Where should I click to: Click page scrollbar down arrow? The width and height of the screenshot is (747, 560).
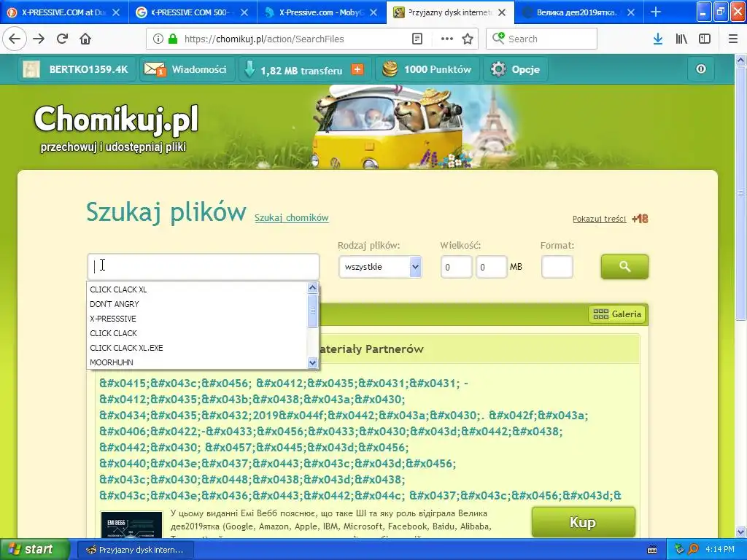click(x=741, y=532)
